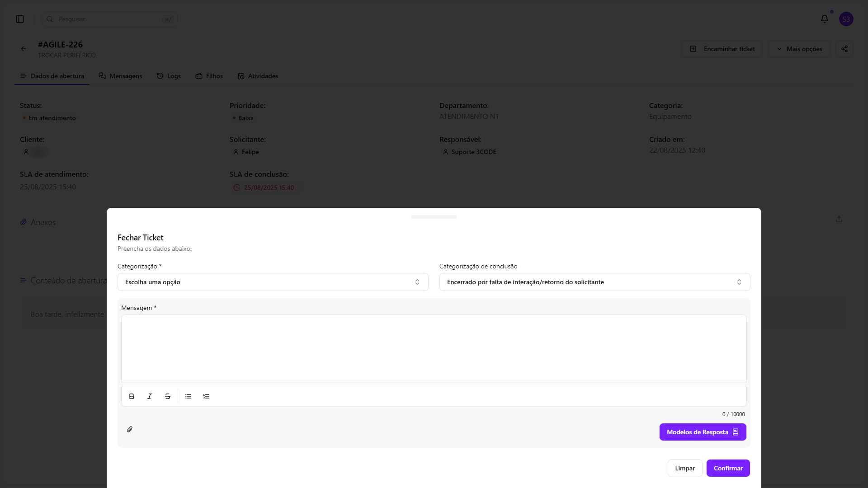Go back with the arrow icon
Screen dimensions: 868x488
point(24,49)
